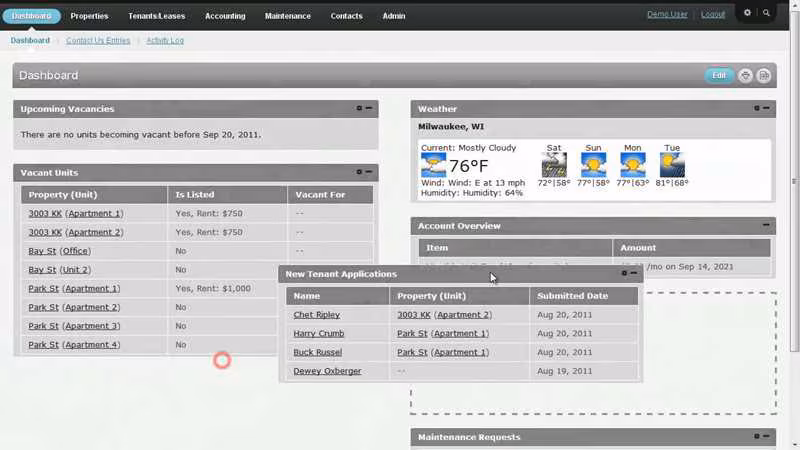Click the print icon in Dashboard header

pyautogui.click(x=745, y=76)
